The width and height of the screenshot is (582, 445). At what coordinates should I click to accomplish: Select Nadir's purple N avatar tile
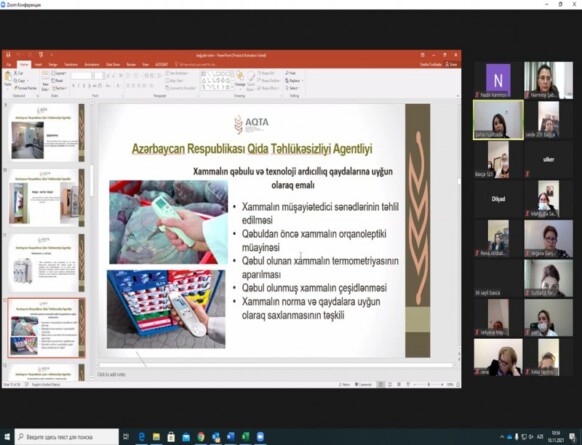click(x=498, y=80)
